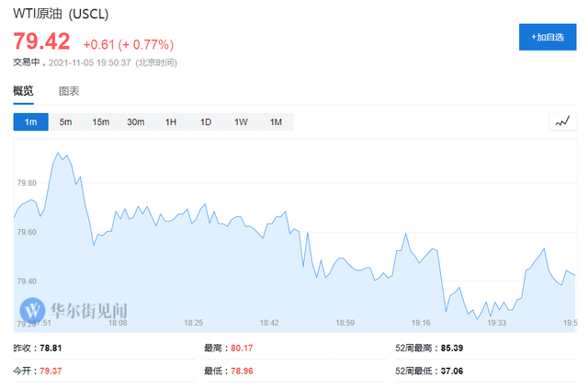Click the timestamp 2021-11-05 19:50:37
Screen dimensions: 588x390
click(90, 63)
